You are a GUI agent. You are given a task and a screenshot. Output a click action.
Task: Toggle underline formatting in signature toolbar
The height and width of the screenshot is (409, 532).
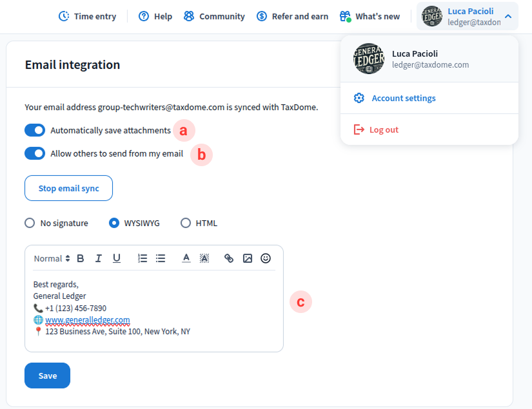point(117,258)
